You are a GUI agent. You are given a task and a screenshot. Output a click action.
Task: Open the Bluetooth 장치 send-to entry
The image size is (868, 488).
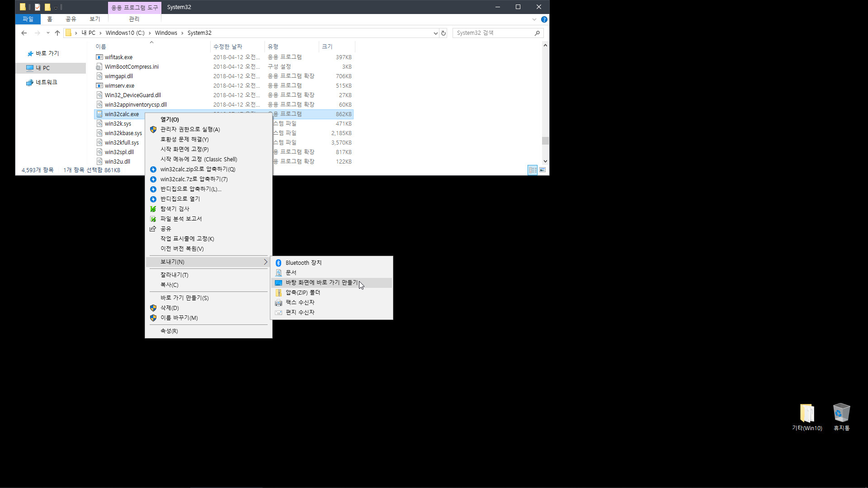331,263
